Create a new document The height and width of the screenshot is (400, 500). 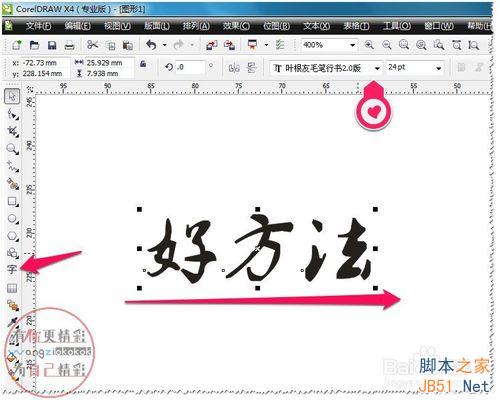tap(17, 45)
